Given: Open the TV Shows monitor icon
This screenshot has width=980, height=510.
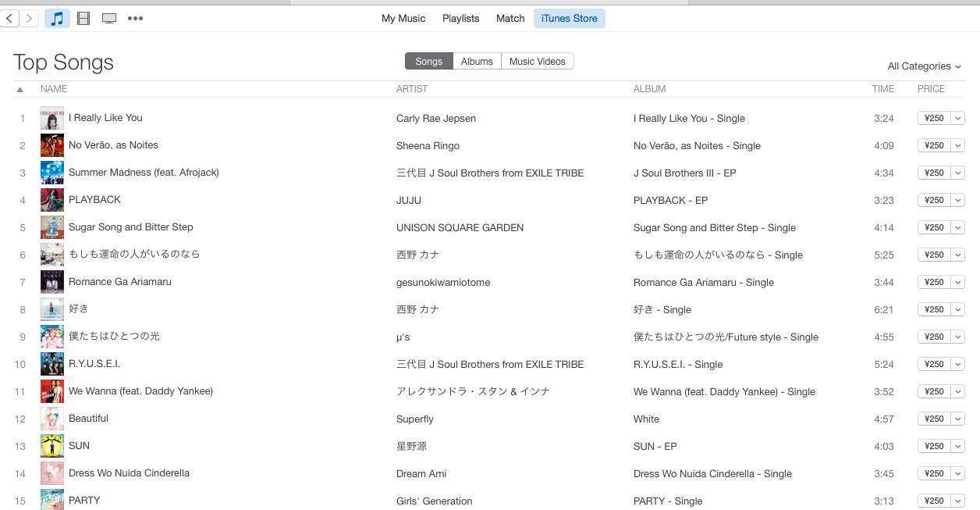Looking at the screenshot, I should [x=109, y=18].
